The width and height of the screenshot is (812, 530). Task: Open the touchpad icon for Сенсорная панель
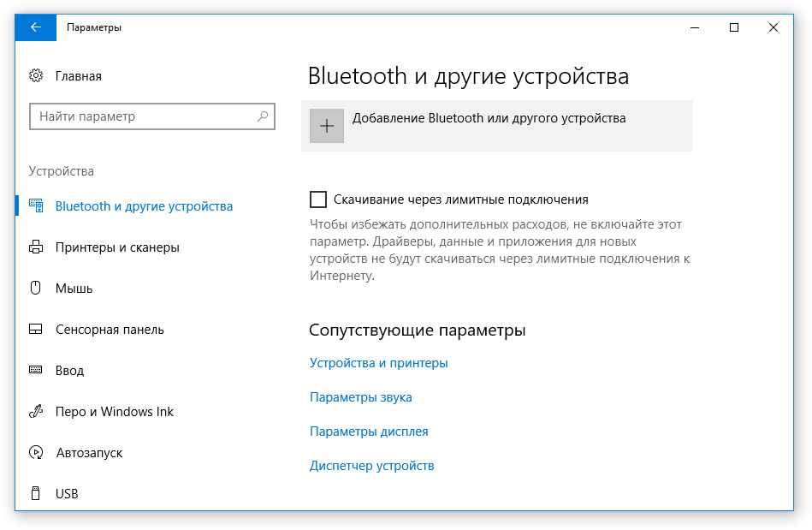pyautogui.click(x=36, y=329)
